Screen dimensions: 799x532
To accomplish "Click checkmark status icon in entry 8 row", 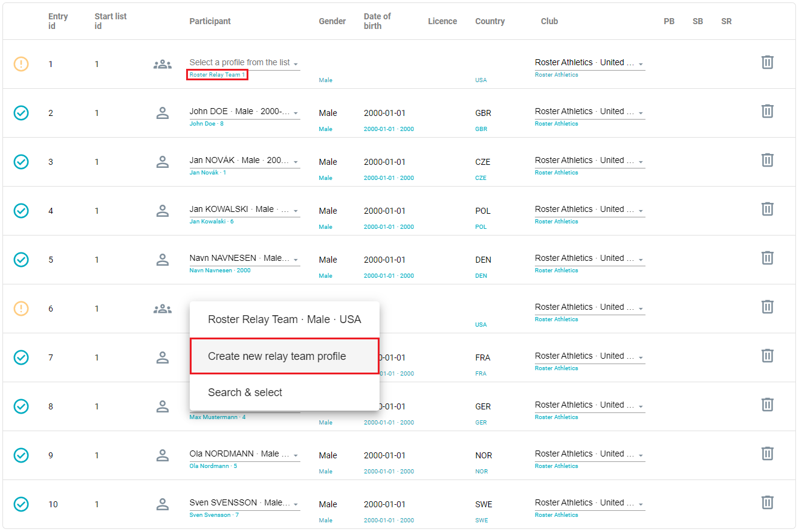I will click(21, 406).
